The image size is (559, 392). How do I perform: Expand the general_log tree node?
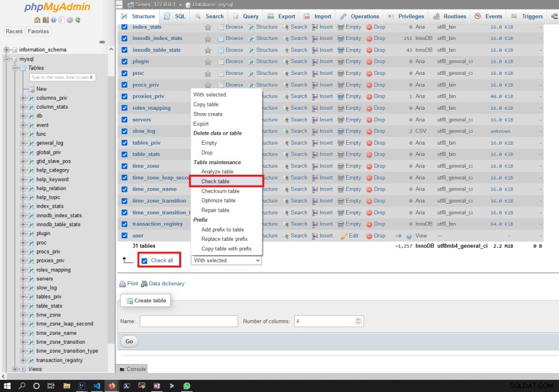click(x=23, y=143)
